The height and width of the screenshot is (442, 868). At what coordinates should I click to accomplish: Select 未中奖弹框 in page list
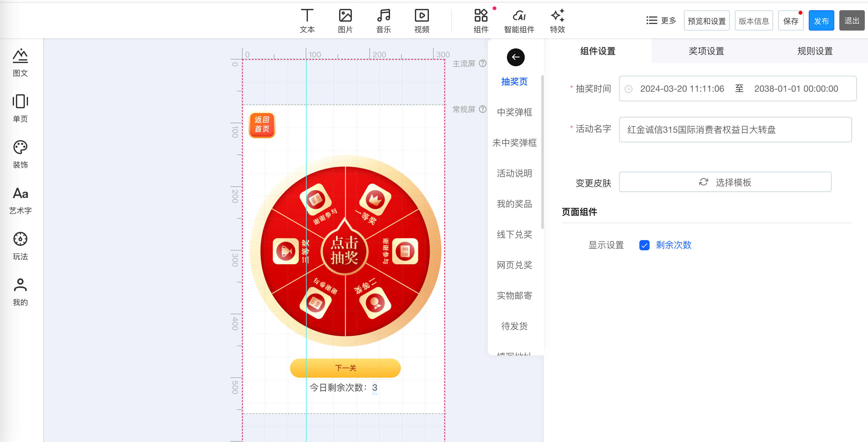click(x=514, y=143)
